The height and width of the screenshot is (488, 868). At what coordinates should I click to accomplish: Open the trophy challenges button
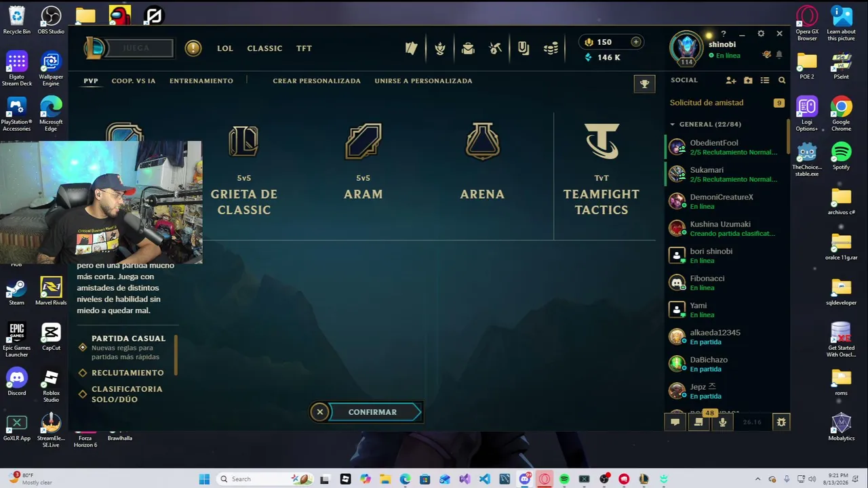coord(644,84)
